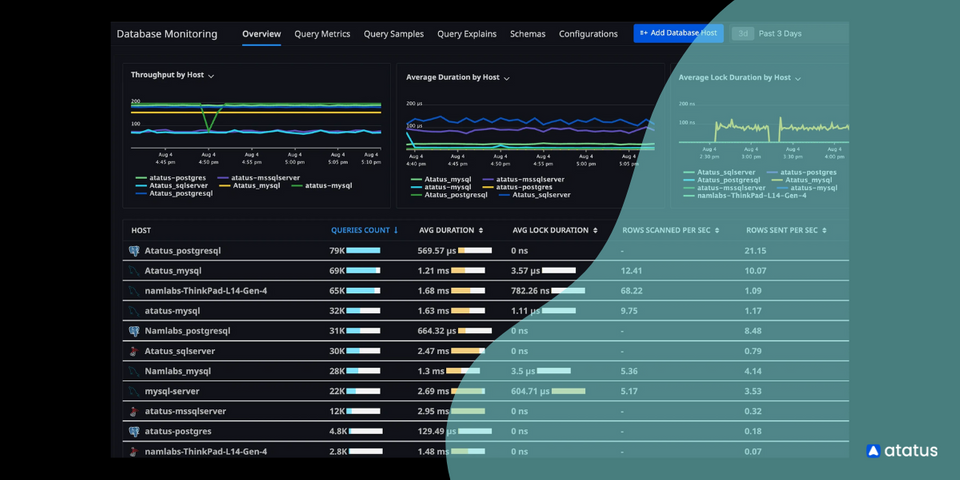Expand the Average Duration by Host dropdown
Screen dimensions: 960x480
506,78
